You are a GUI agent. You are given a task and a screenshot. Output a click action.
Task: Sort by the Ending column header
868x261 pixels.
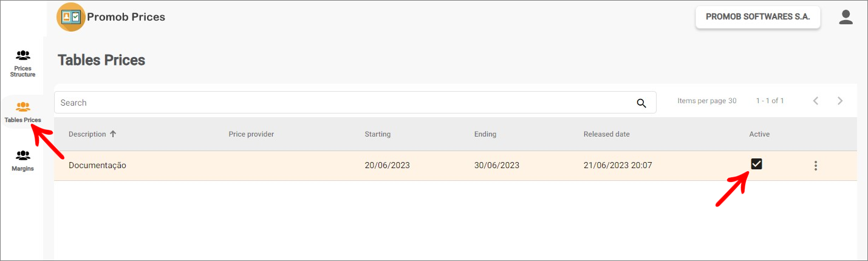coord(485,134)
